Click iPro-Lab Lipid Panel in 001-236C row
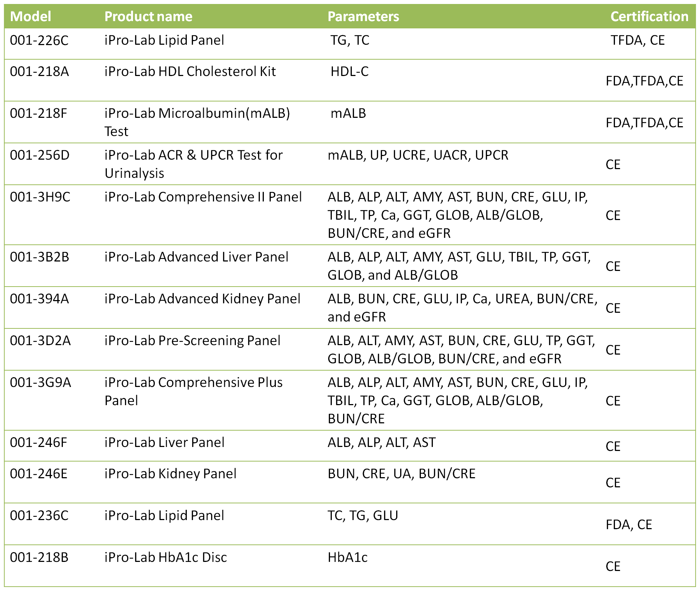700x591 pixels. point(164,516)
